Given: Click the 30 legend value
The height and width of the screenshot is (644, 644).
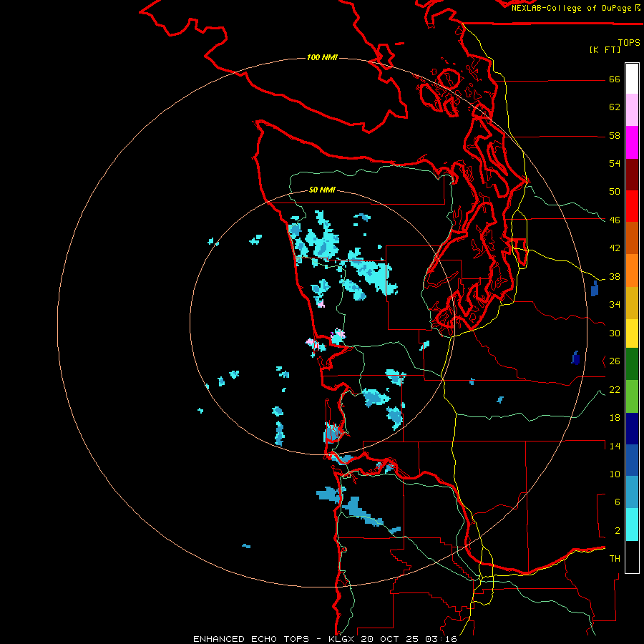Looking at the screenshot, I should click(x=615, y=333).
